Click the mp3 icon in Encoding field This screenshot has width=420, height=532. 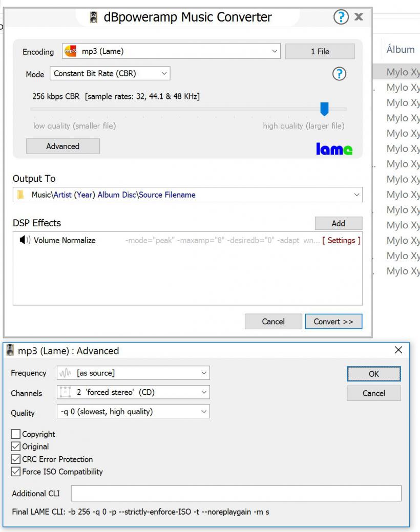point(69,51)
